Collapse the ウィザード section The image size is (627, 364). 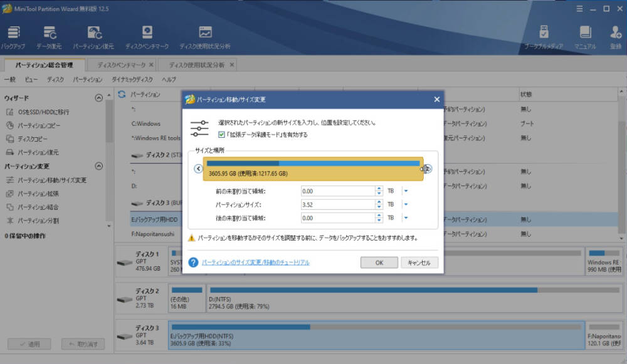tap(99, 98)
